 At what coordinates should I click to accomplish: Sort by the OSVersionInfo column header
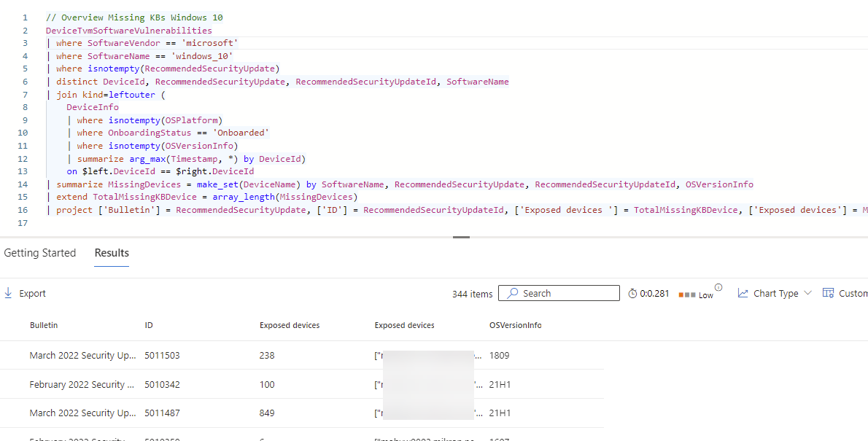coord(516,325)
